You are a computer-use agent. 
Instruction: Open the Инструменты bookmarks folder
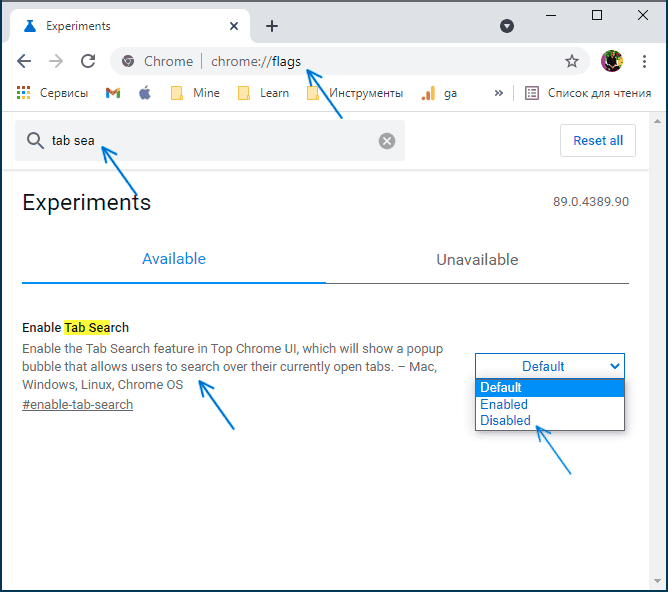(355, 93)
